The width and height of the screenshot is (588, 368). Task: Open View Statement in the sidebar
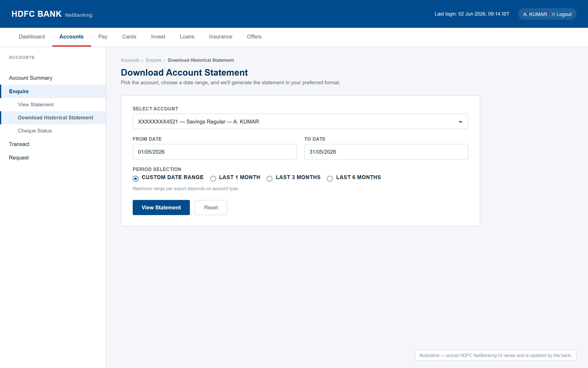[x=53, y=105]
